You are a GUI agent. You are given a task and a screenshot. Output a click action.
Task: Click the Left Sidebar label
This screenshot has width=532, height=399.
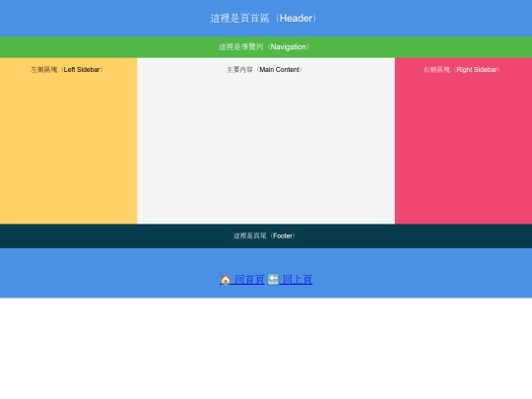[x=67, y=70]
